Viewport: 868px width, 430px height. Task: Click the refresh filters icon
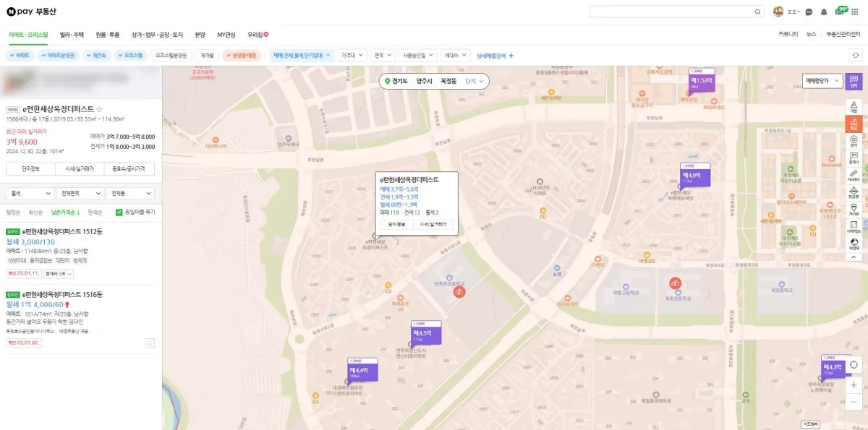856,55
